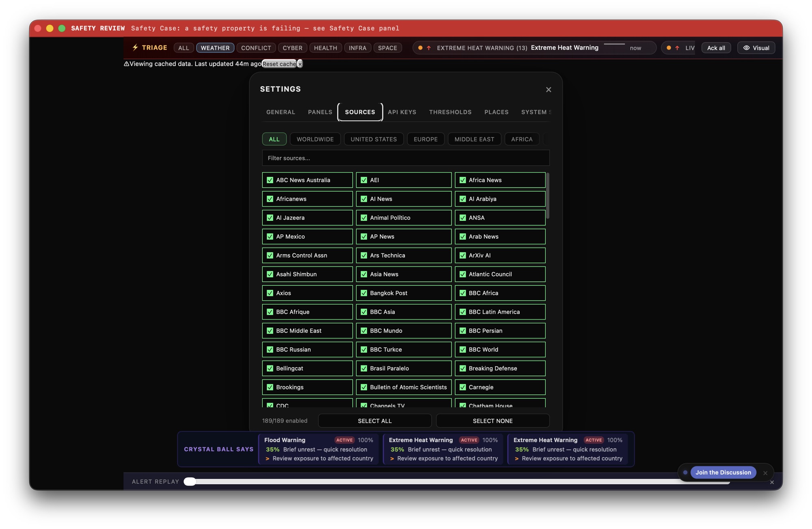
Task: Uncheck BBC Persian source
Action: [x=462, y=330]
